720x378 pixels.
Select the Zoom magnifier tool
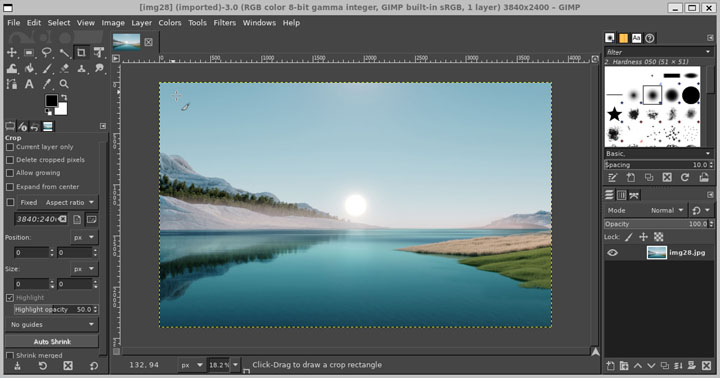pyautogui.click(x=64, y=84)
